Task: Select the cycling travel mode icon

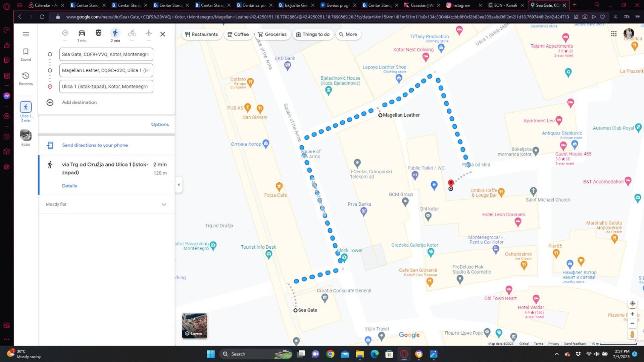Action: (x=132, y=33)
